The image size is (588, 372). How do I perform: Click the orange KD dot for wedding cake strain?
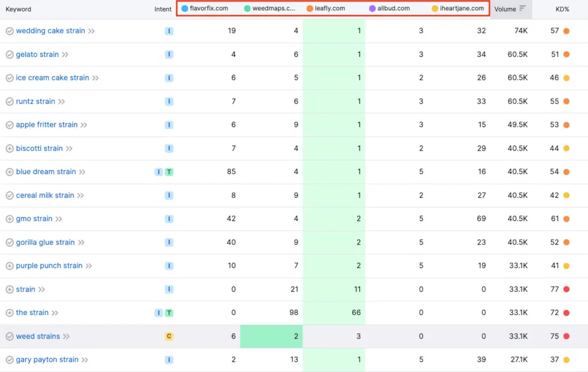[x=566, y=31]
